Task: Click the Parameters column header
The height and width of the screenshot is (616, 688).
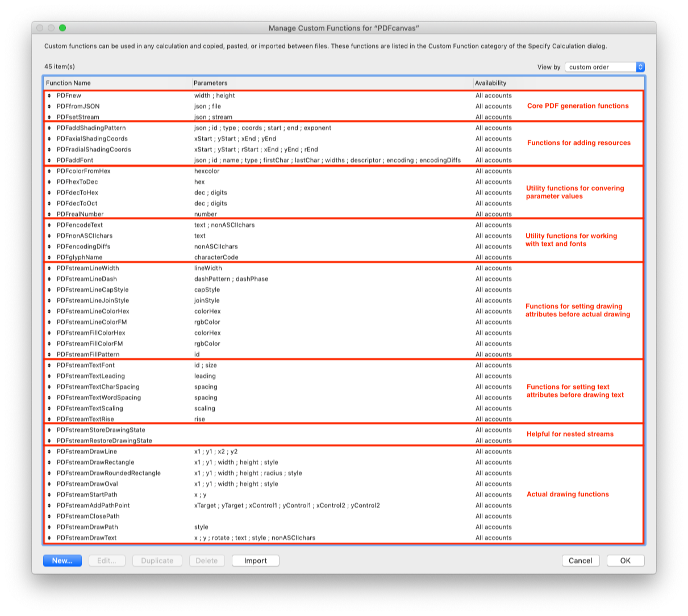Action: click(332, 83)
